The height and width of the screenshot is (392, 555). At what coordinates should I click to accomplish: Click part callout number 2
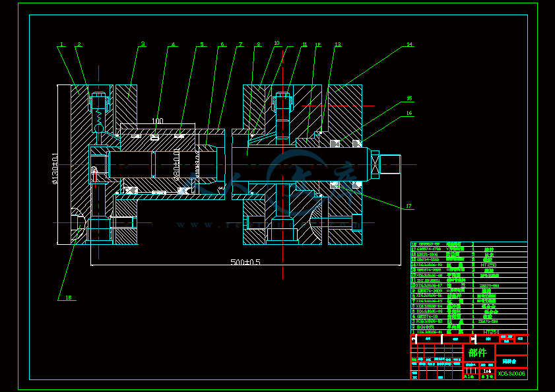pos(79,44)
